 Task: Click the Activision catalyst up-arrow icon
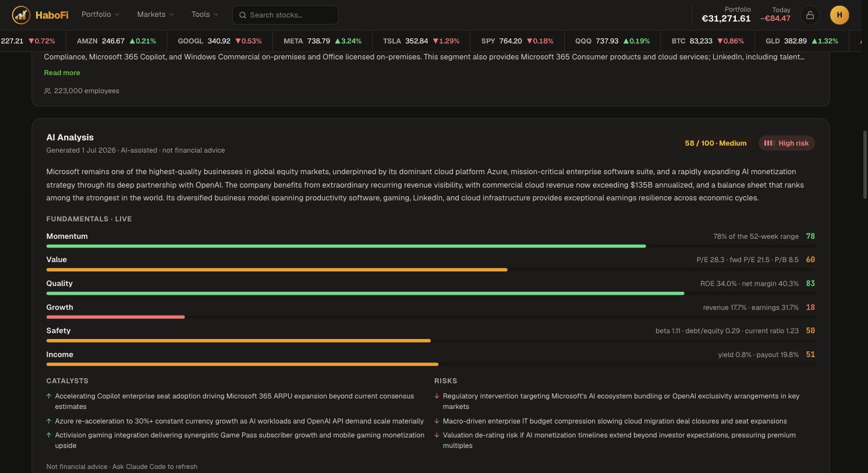49,435
